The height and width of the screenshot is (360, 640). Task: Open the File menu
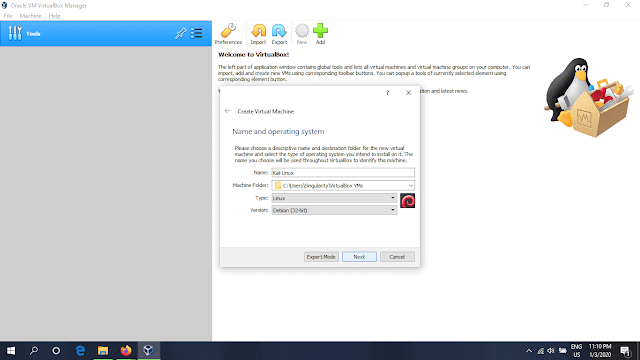(x=8, y=16)
